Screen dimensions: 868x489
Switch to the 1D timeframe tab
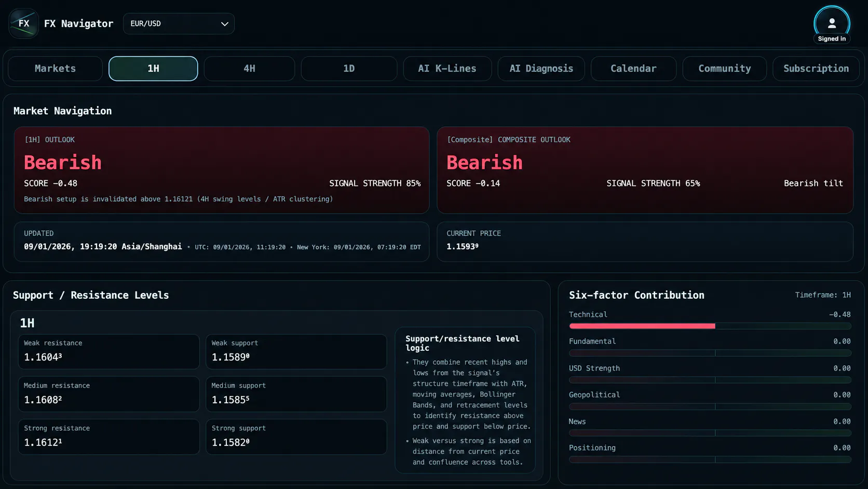pyautogui.click(x=349, y=69)
